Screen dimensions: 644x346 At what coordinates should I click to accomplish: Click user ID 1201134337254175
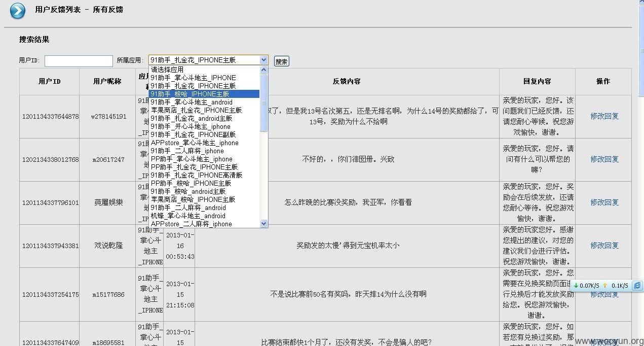point(50,295)
